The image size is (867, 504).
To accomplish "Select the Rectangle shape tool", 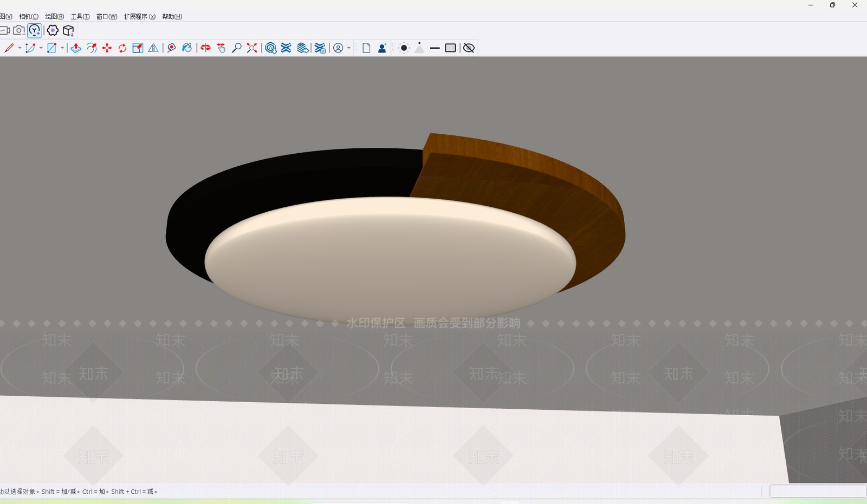I will tap(51, 48).
